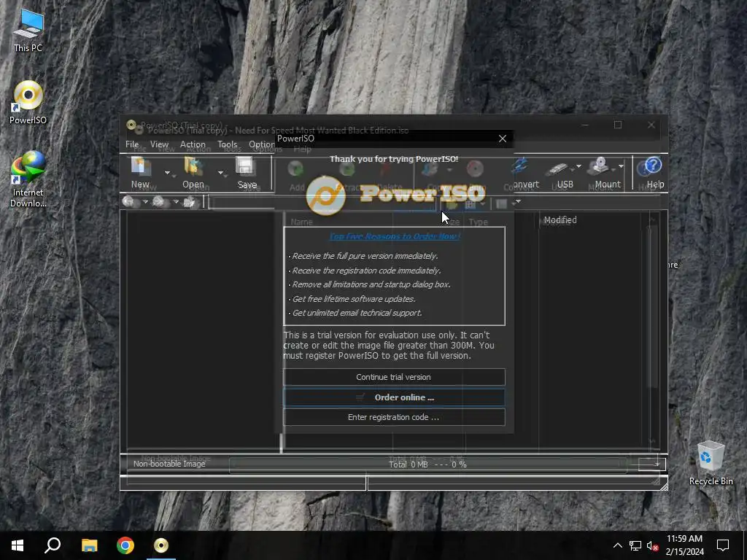Image resolution: width=747 pixels, height=560 pixels.
Task: Click the New toolbar icon in PowerISO
Action: click(x=140, y=173)
